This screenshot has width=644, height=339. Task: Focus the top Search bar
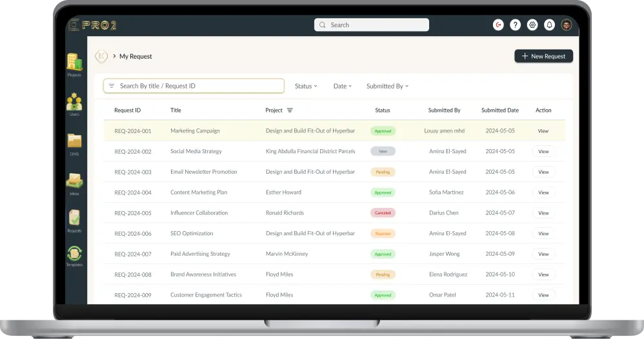pyautogui.click(x=372, y=25)
